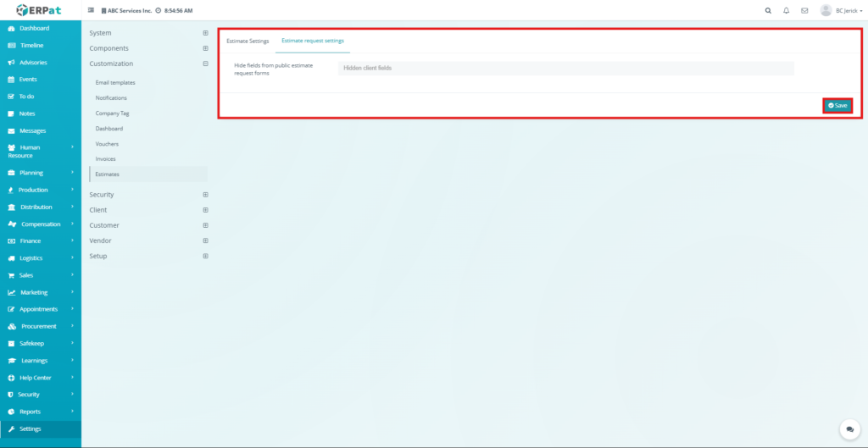Viewport: 868px width, 448px height.
Task: Open notifications bell icon
Action: click(786, 10)
